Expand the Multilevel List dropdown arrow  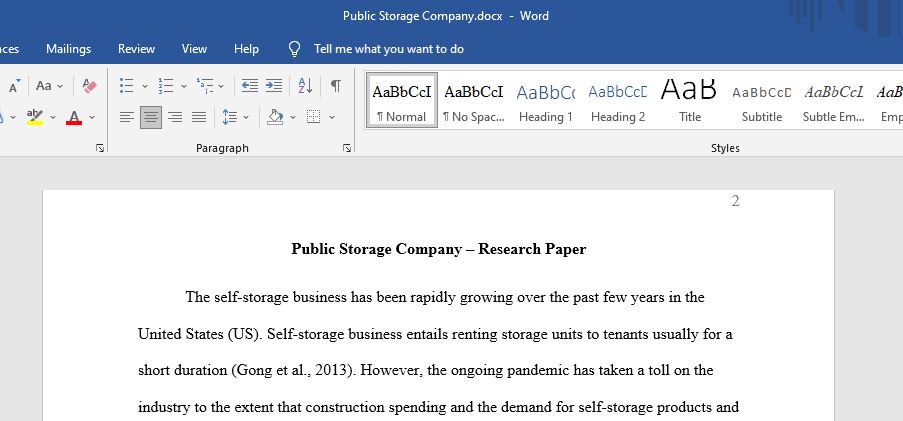pyautogui.click(x=221, y=86)
